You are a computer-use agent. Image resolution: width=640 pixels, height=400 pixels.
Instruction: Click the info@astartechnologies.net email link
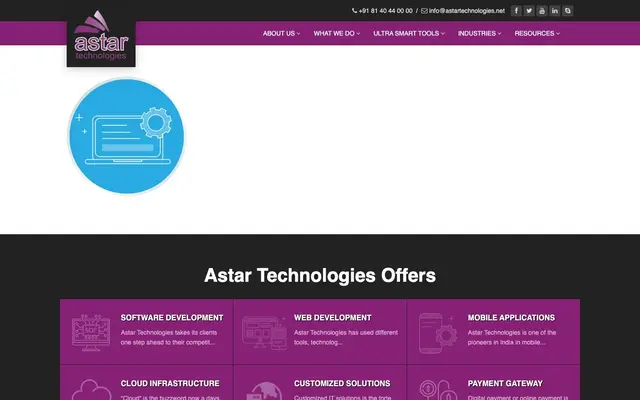[x=467, y=11]
